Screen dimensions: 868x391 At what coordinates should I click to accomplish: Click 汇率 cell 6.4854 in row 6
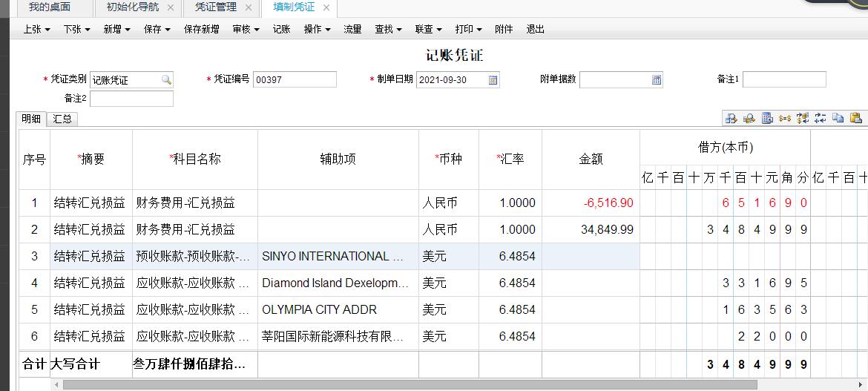click(x=510, y=336)
